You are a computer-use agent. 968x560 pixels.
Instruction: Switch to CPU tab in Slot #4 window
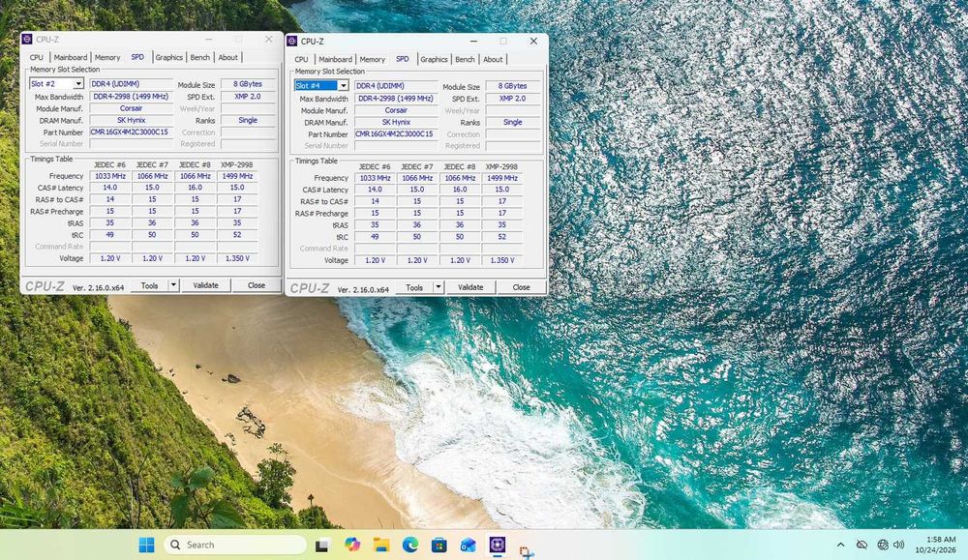tap(301, 59)
